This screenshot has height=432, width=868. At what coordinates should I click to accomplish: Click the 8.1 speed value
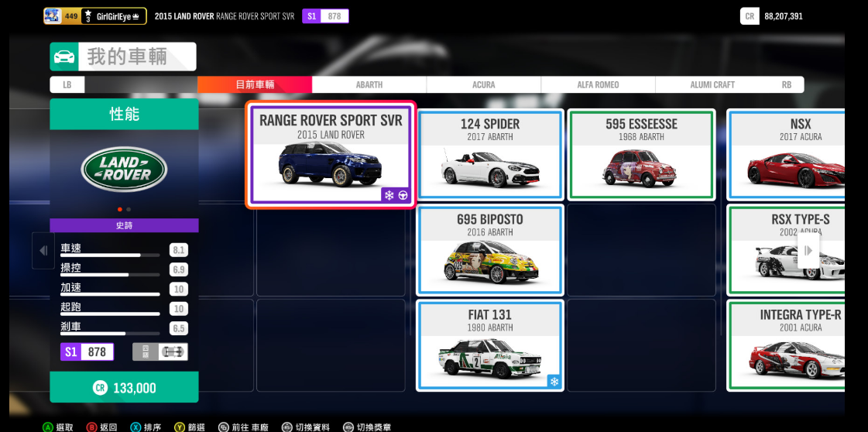pos(178,251)
